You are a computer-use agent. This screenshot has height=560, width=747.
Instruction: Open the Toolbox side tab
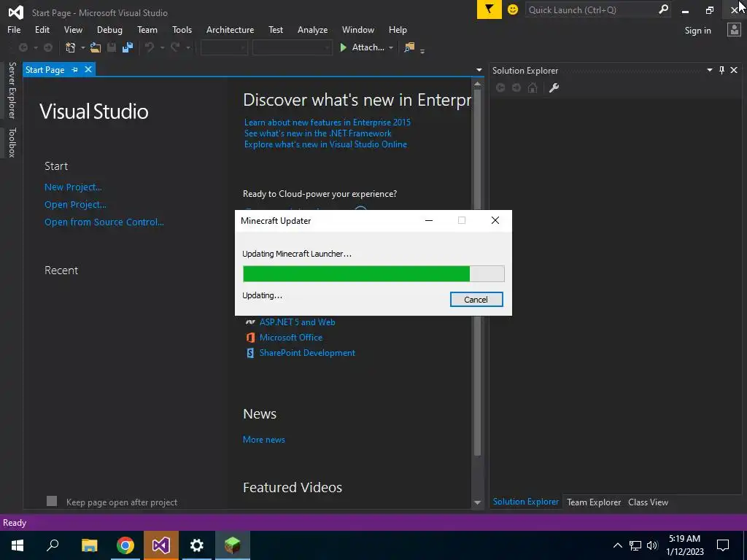12,142
